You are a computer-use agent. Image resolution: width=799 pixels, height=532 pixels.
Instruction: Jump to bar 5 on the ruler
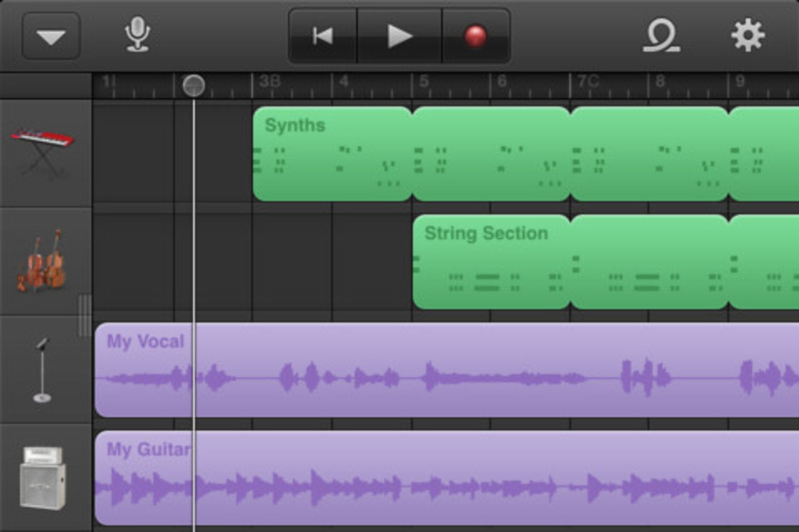[x=424, y=82]
